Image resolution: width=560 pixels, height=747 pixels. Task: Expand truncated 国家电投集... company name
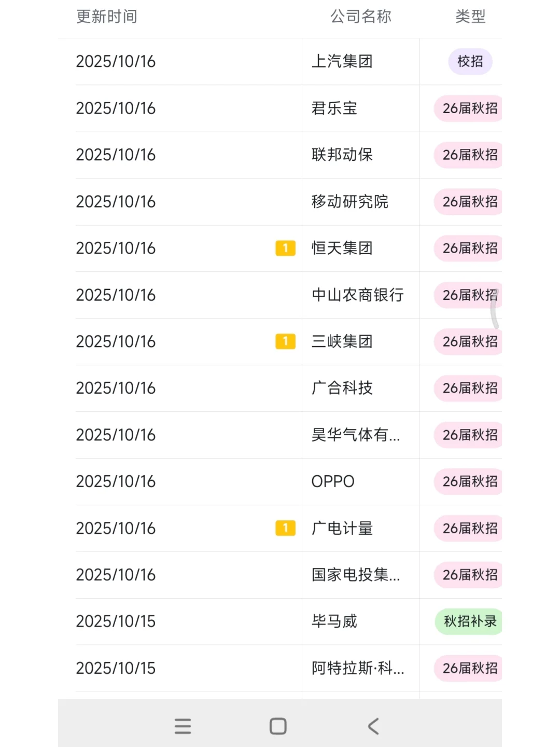356,575
